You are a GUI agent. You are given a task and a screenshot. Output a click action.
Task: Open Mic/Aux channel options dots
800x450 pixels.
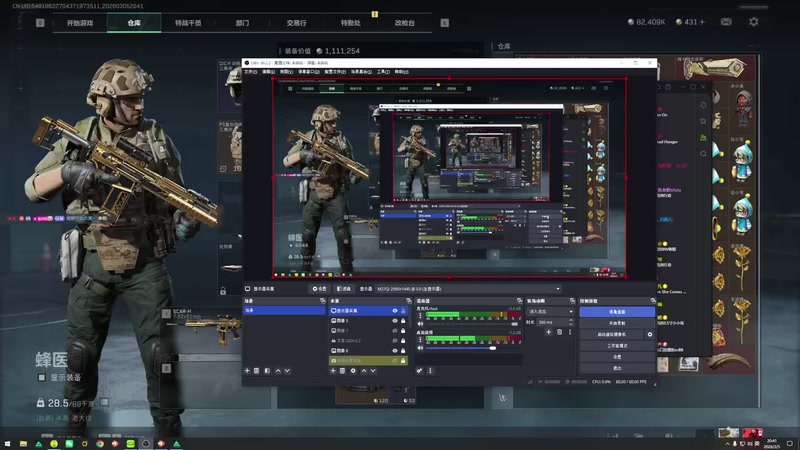pos(420,315)
